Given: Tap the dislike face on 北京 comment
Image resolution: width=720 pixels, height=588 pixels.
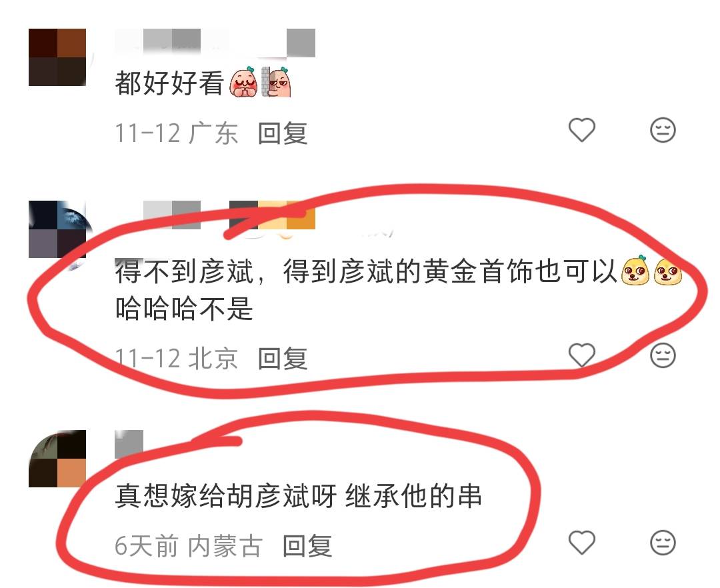Looking at the screenshot, I should (x=663, y=355).
